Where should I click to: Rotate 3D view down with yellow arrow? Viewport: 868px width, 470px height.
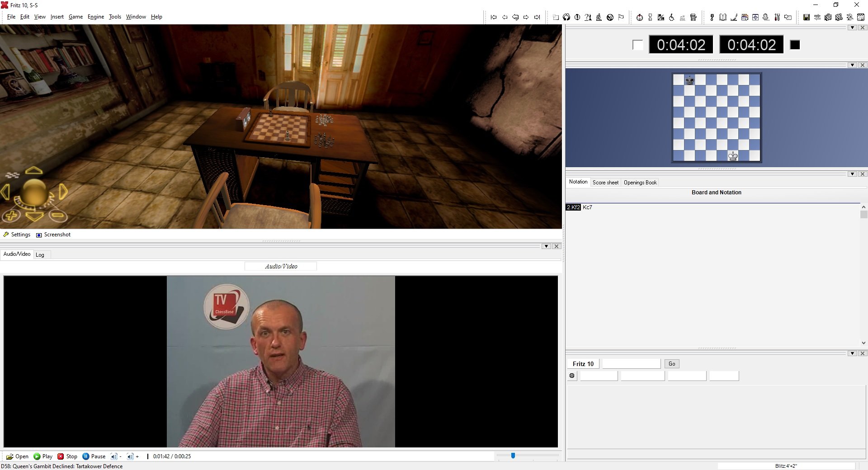pyautogui.click(x=34, y=216)
